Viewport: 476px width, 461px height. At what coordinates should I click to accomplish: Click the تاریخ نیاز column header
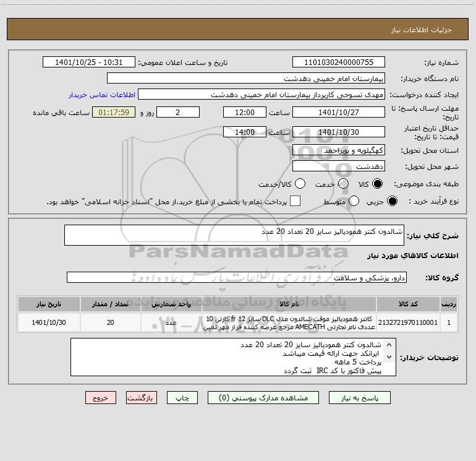(x=49, y=304)
